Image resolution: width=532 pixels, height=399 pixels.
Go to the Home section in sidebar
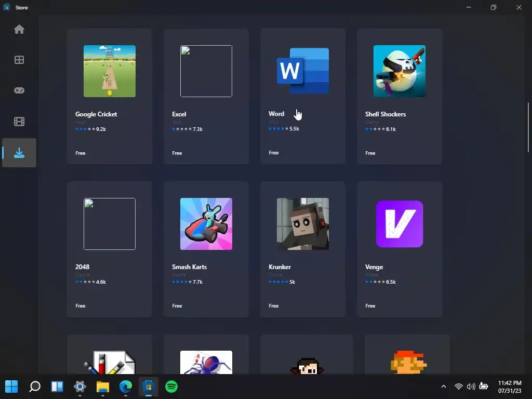pyautogui.click(x=19, y=30)
